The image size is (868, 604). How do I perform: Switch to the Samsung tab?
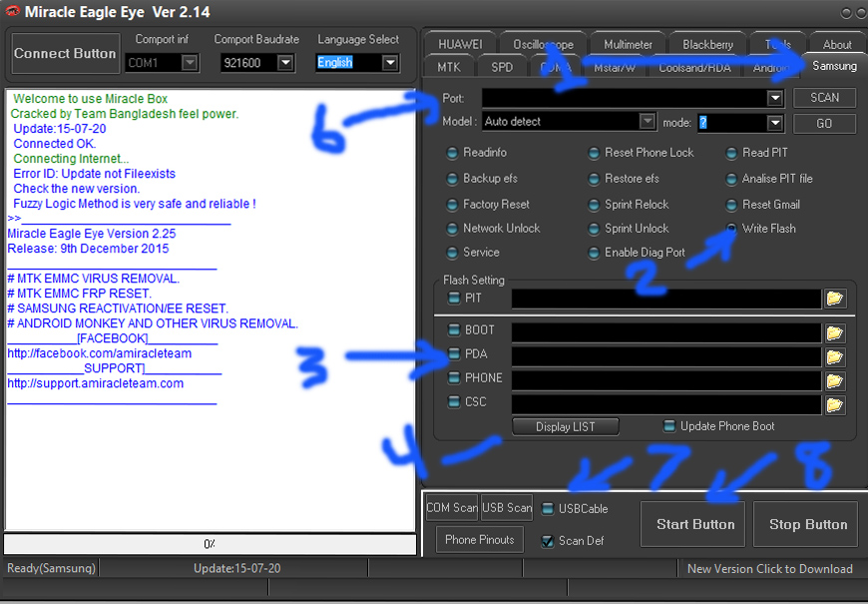click(834, 66)
